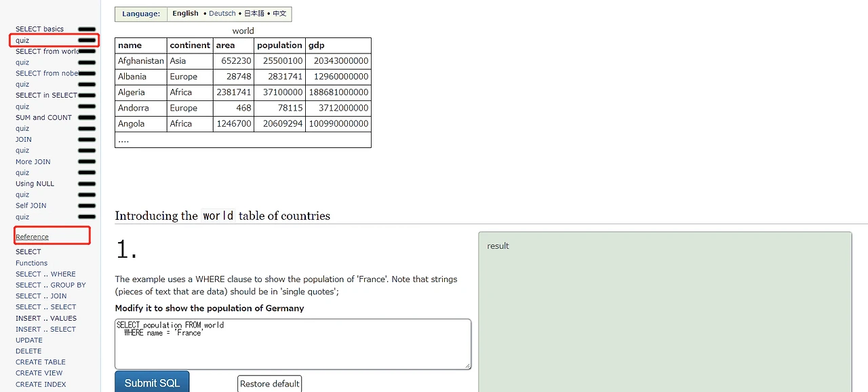Screen dimensions: 868x392
Task: Click gdp value 188681000000
Action: pyautogui.click(x=338, y=92)
